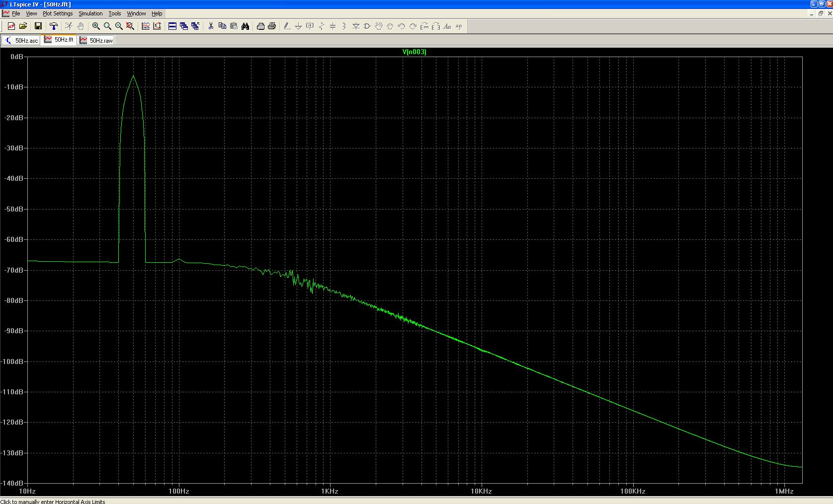Select the Draw Wire pencil tool
The width and height of the screenshot is (833, 504).
pos(287,26)
